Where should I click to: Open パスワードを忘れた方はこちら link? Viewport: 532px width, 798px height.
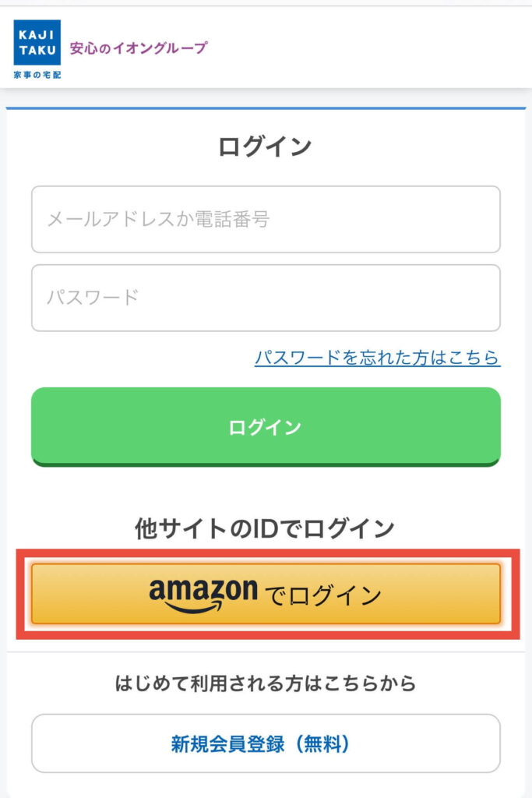tap(377, 357)
